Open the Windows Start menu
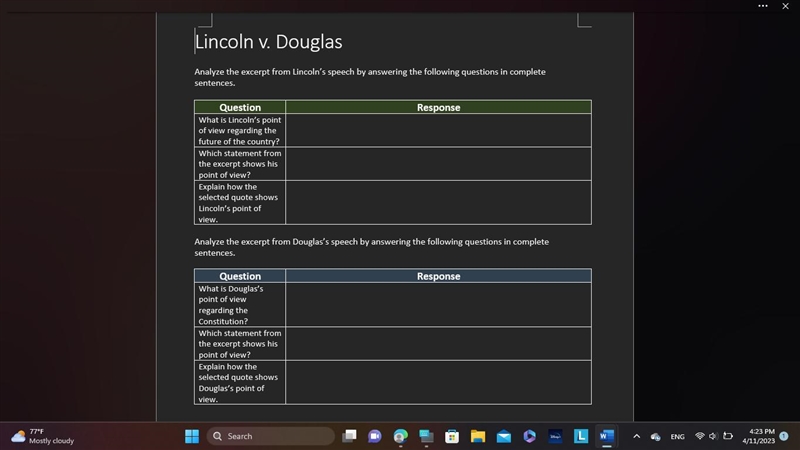This screenshot has height=450, width=800. tap(192, 436)
